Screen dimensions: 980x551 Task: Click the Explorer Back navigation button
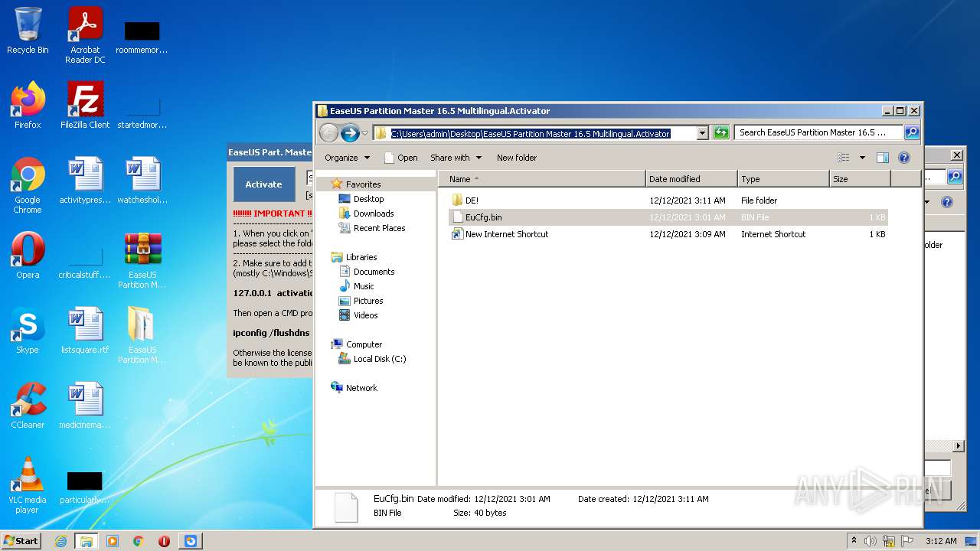click(328, 133)
